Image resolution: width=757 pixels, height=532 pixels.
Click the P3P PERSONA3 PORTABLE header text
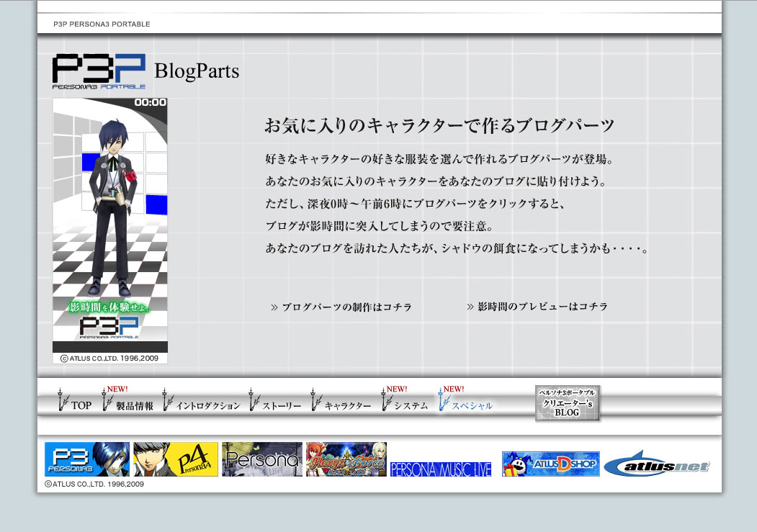coord(102,24)
